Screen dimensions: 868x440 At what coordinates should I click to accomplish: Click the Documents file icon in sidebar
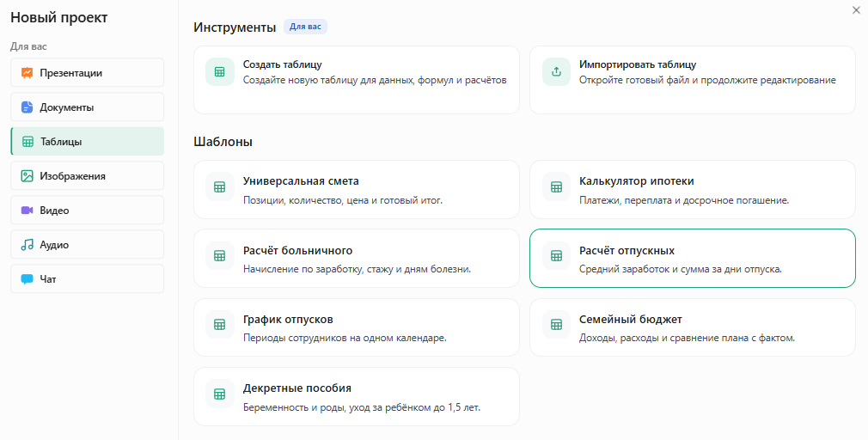28,107
